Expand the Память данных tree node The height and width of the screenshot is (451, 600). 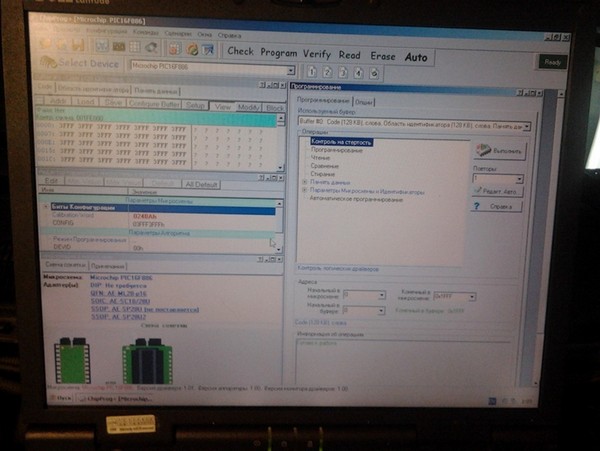[305, 182]
